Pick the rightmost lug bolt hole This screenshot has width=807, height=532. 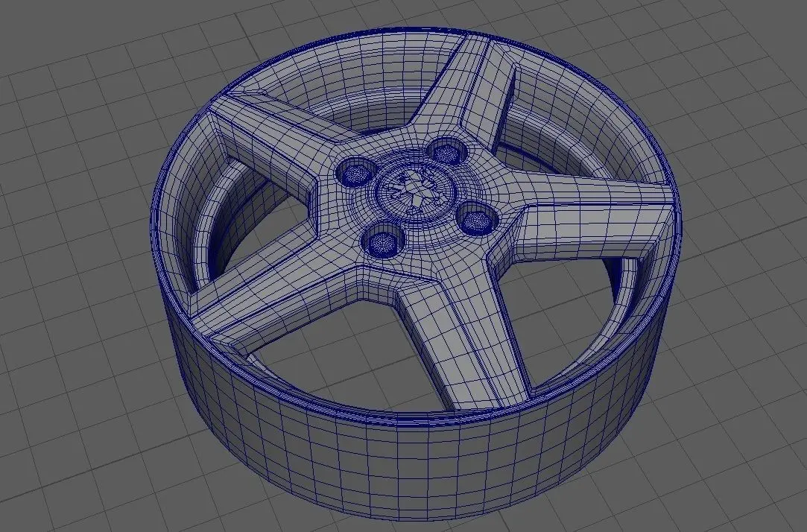(x=477, y=218)
